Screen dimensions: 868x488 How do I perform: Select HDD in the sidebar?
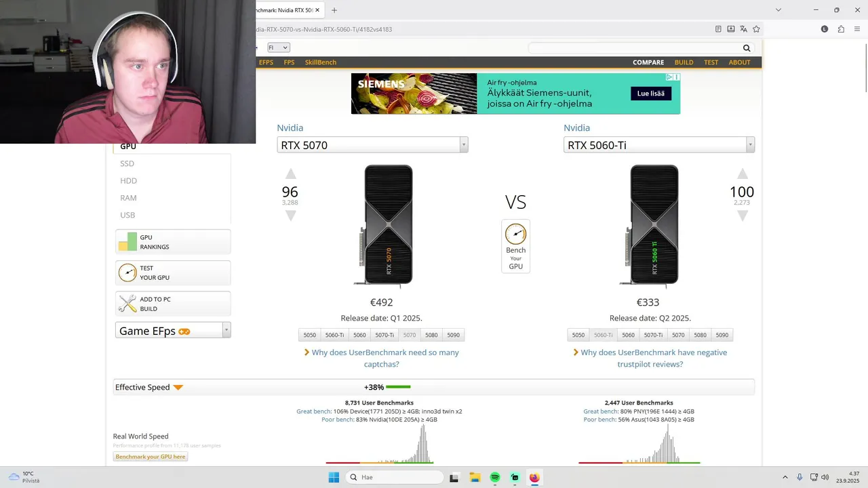pos(128,181)
